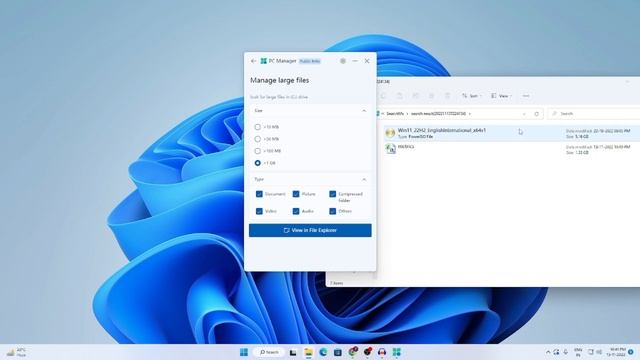640x360 pixels.
Task: Open the weather widget on taskbar
Action: (16, 352)
